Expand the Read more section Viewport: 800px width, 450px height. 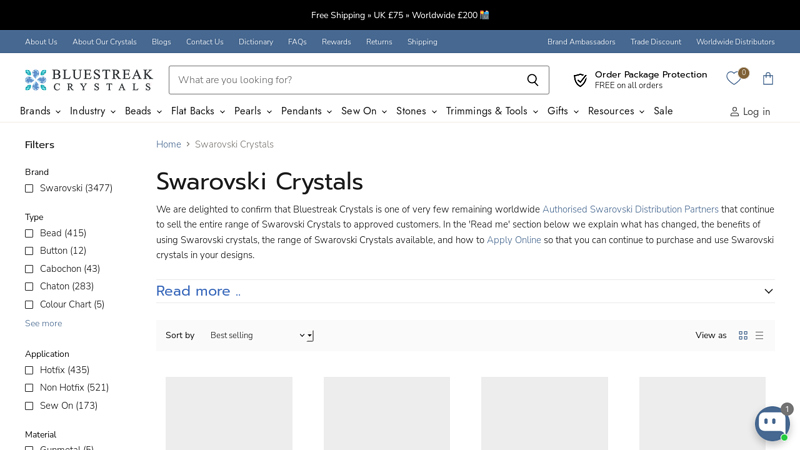[465, 291]
